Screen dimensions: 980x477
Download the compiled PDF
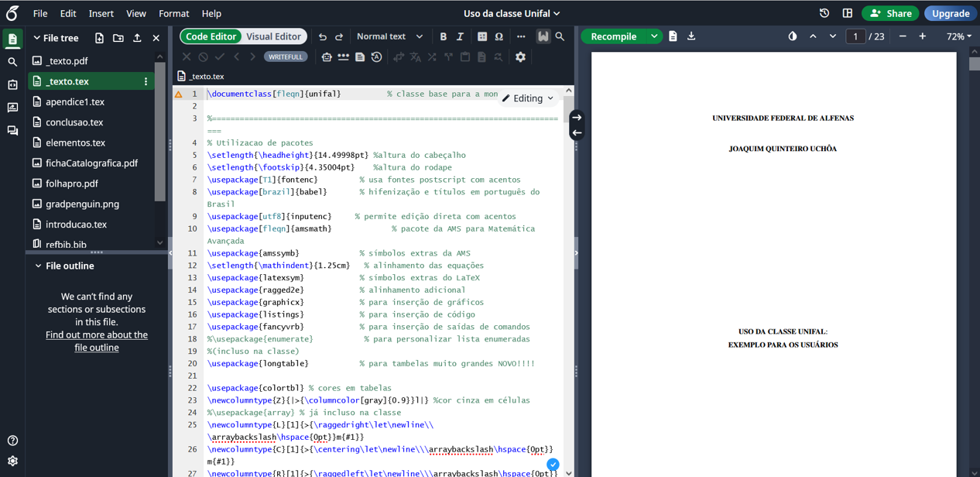(x=691, y=36)
